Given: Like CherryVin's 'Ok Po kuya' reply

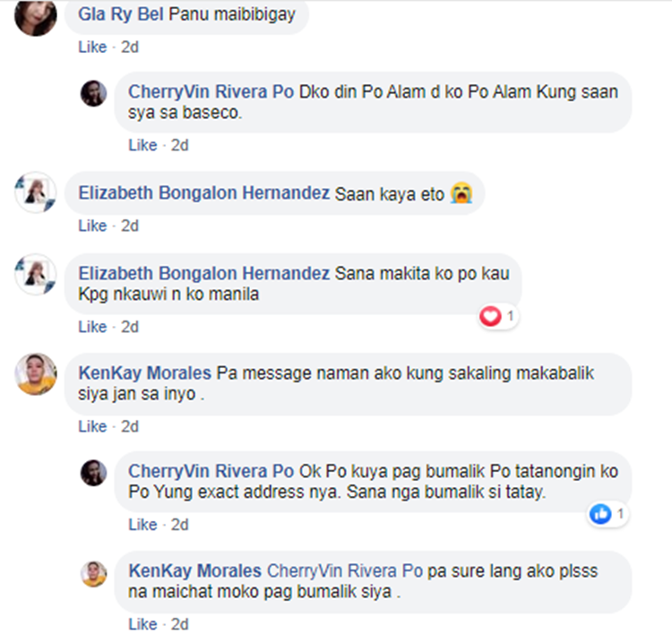Looking at the screenshot, I should [142, 525].
